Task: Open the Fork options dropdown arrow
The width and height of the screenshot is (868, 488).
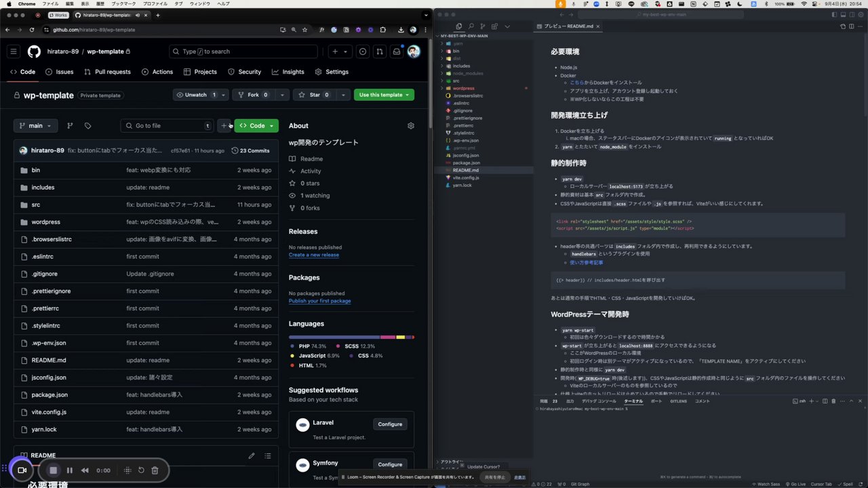Action: pyautogui.click(x=282, y=95)
